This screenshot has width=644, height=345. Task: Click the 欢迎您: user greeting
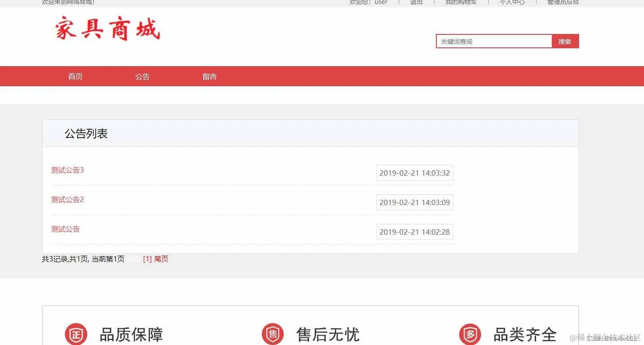[x=368, y=2]
